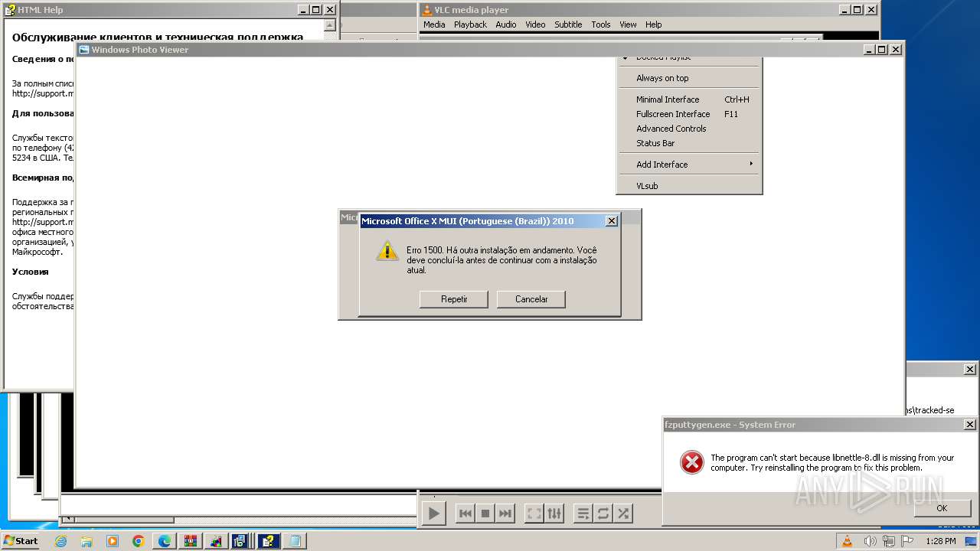Click the VLC cone title bar icon

tap(426, 10)
